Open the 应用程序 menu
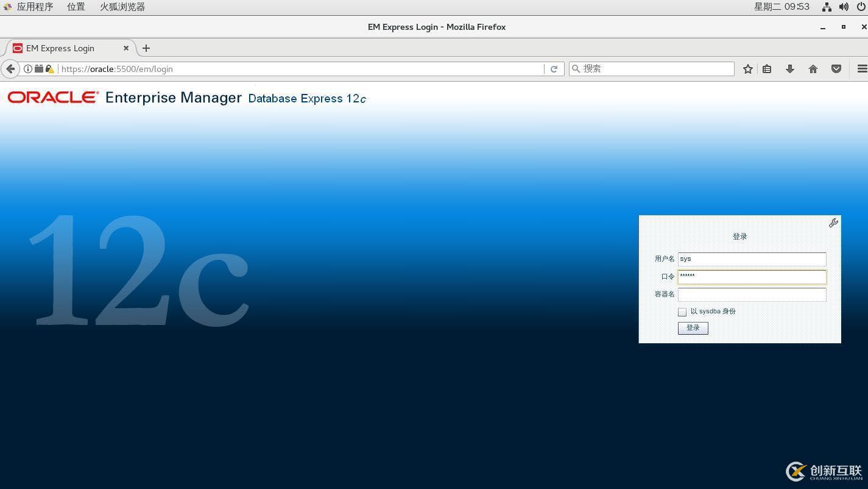This screenshot has height=489, width=868. click(x=35, y=7)
